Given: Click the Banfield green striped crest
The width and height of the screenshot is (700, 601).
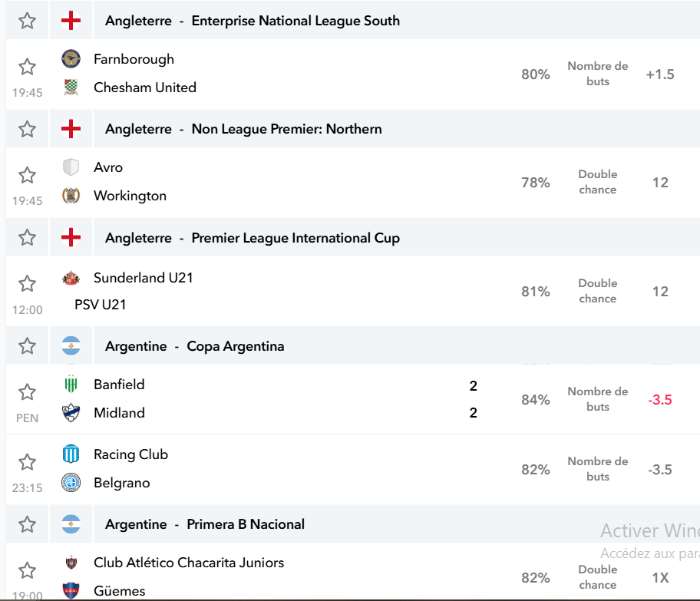Looking at the screenshot, I should tap(71, 384).
